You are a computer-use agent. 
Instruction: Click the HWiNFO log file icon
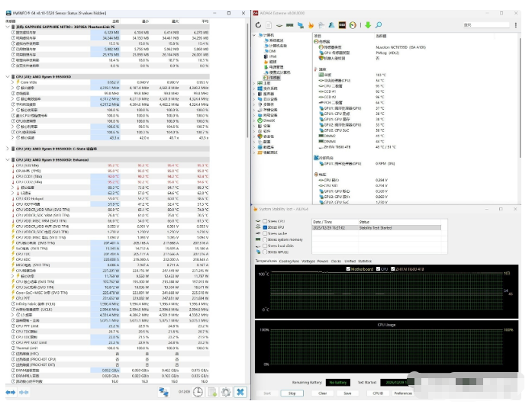point(211,391)
